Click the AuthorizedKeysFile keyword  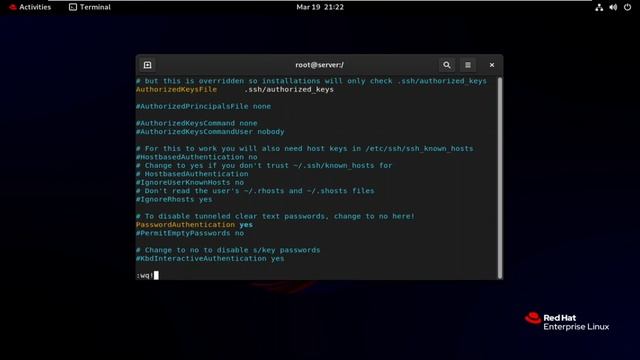coord(176,89)
